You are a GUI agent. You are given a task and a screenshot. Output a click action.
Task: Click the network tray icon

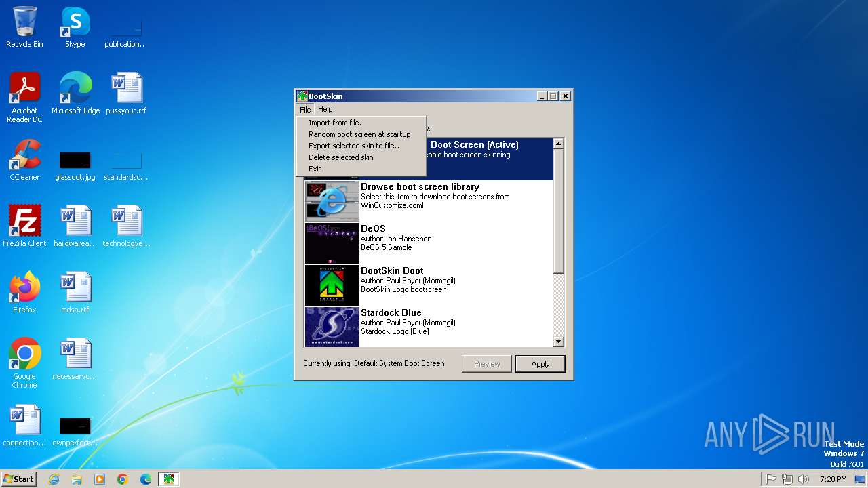pos(787,479)
